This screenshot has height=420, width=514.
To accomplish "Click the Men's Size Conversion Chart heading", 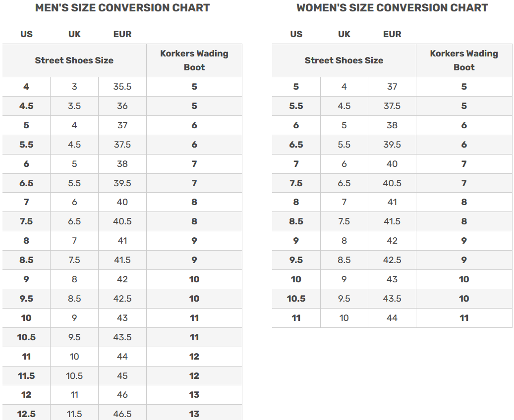I will click(x=122, y=8).
